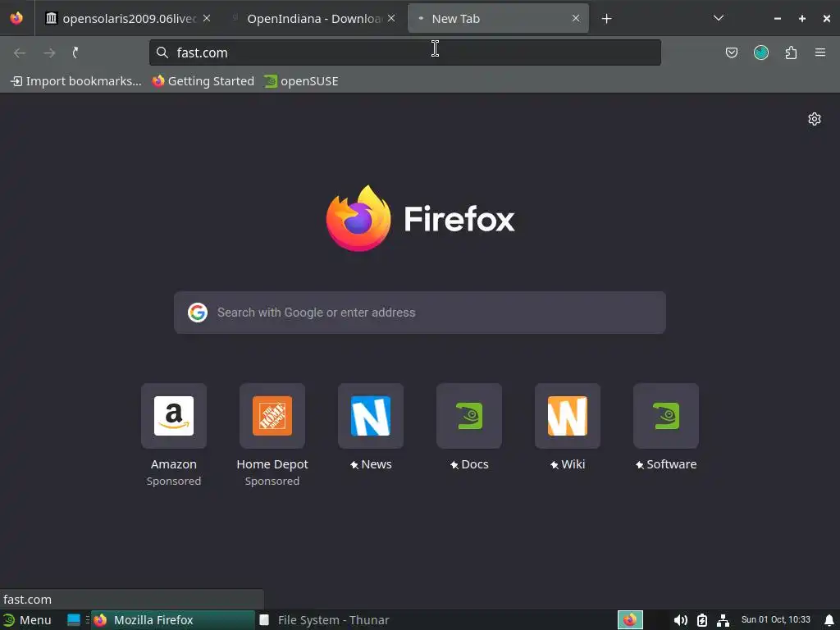Open the Menu launcher in taskbar
840x630 pixels.
tap(27, 620)
